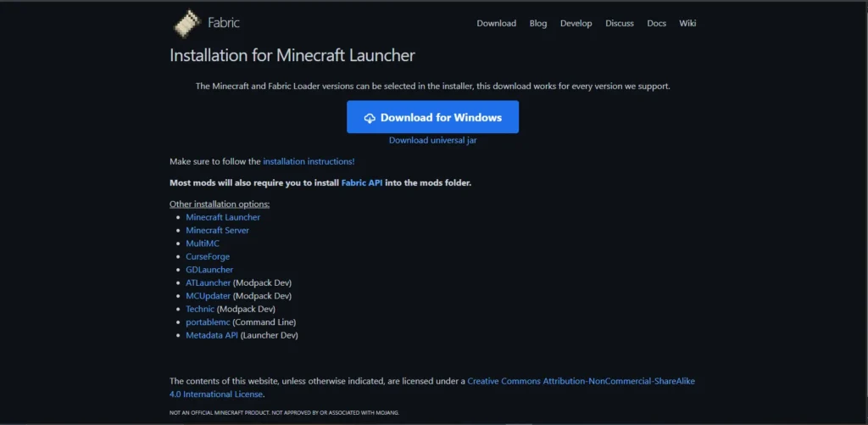Open the GDLauncher installation link
The width and height of the screenshot is (868, 425).
click(x=209, y=270)
